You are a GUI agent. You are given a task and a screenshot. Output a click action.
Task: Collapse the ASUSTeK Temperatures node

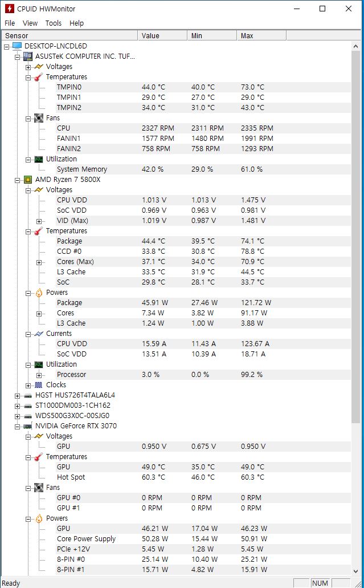click(28, 78)
